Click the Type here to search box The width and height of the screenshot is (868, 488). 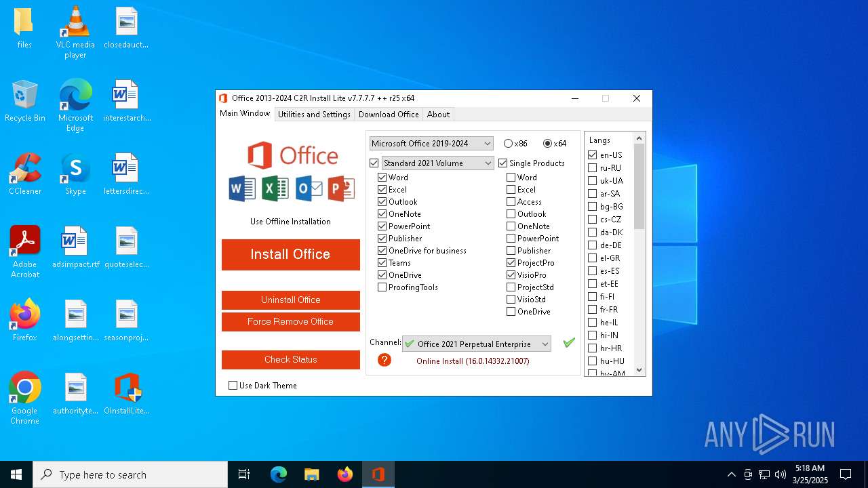130,474
